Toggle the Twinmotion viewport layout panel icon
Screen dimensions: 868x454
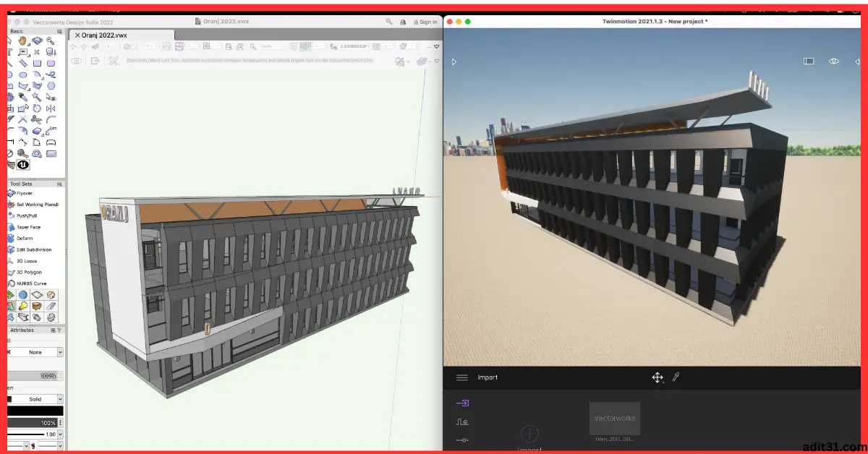click(809, 61)
